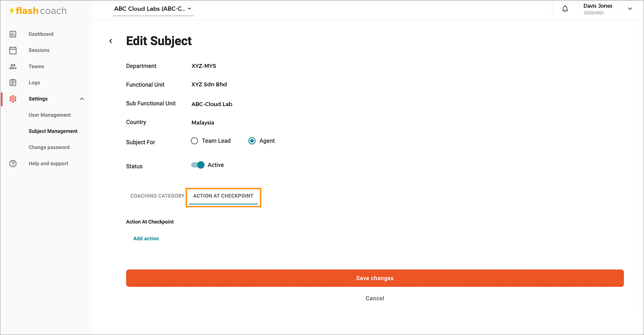Toggle the Active status switch

pyautogui.click(x=198, y=165)
